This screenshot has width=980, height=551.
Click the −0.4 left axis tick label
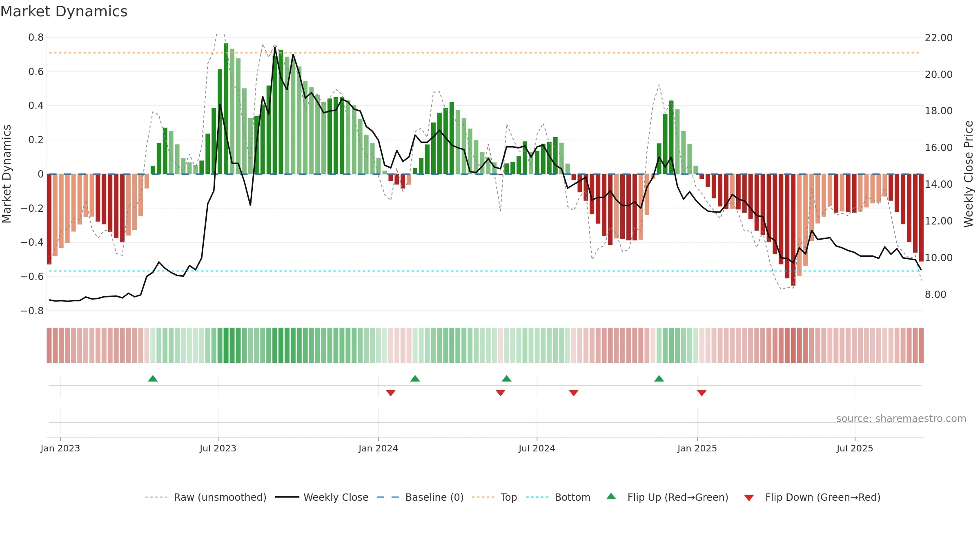pos(32,242)
